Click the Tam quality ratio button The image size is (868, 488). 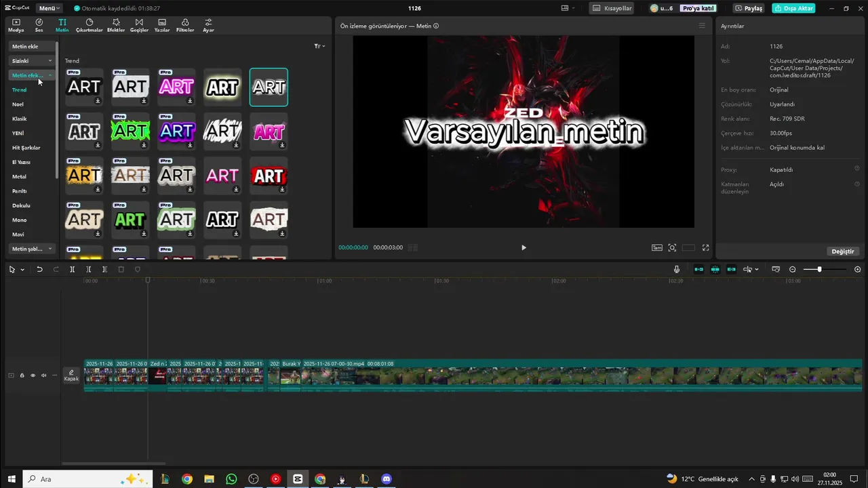657,247
